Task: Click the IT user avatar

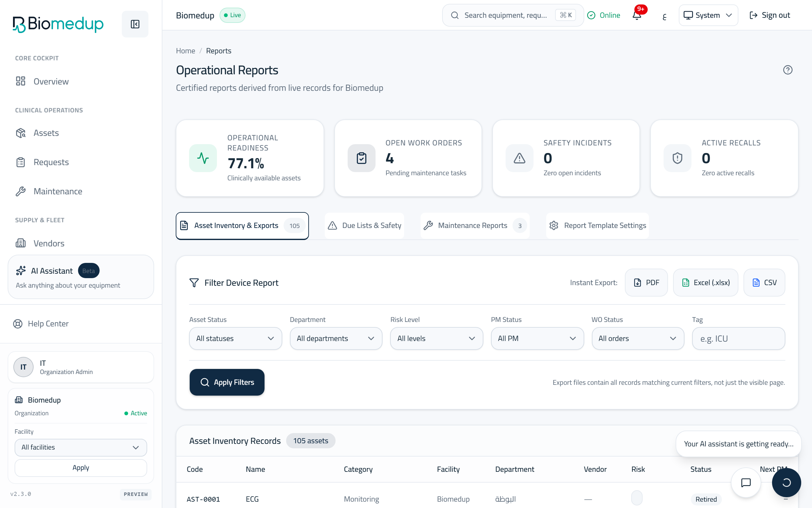Action: click(23, 367)
